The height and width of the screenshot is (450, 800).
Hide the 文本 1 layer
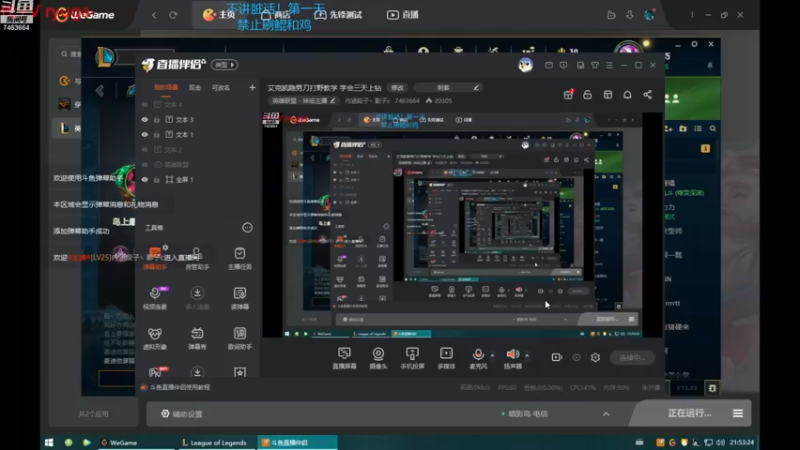click(x=145, y=135)
